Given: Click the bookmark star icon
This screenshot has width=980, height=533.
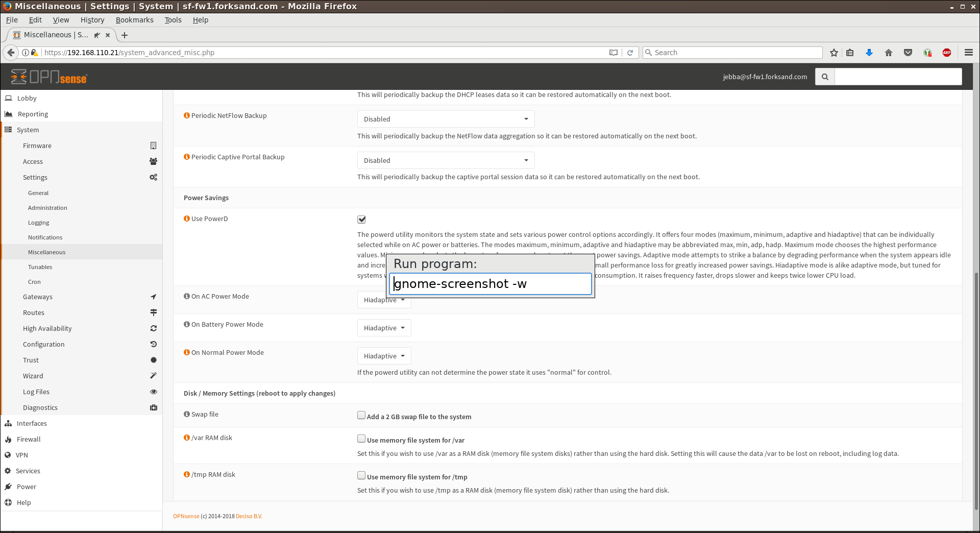Looking at the screenshot, I should [x=834, y=53].
